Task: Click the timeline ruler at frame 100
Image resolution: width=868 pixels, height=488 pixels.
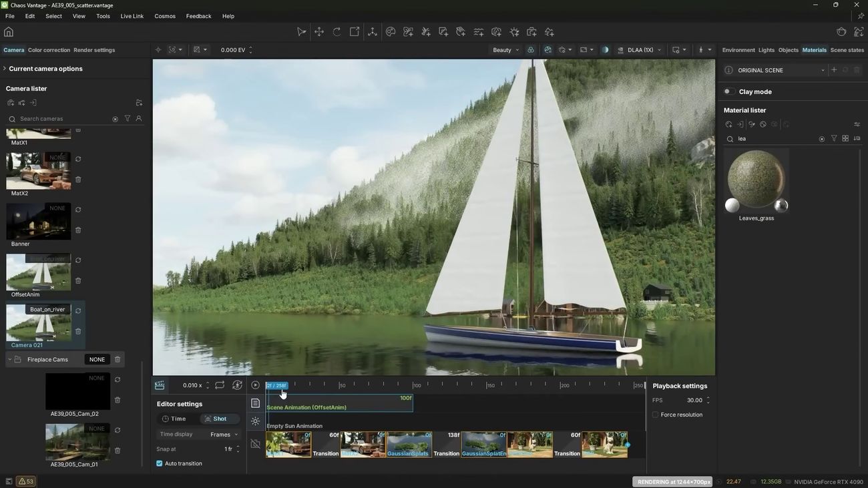Action: (415, 385)
